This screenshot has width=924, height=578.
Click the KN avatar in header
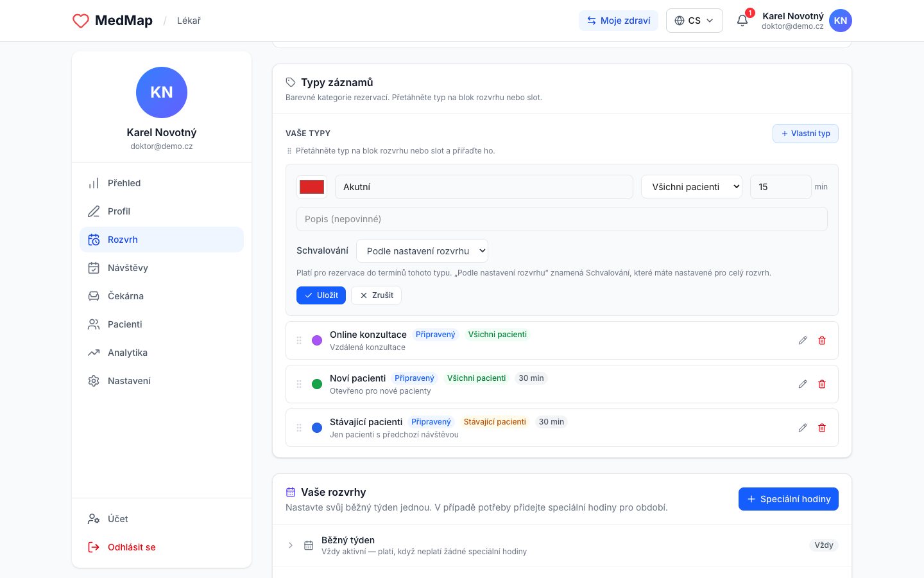pos(841,21)
